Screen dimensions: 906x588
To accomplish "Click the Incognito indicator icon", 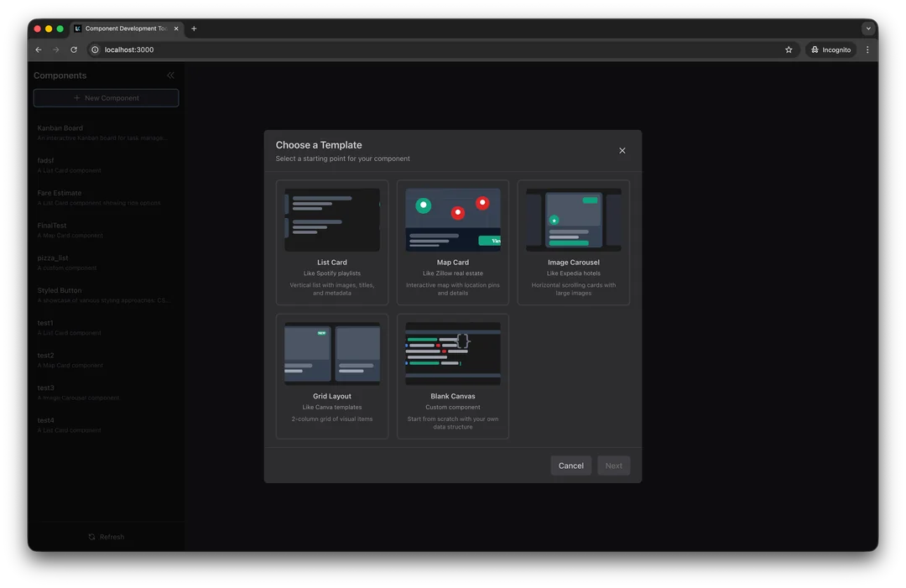I will click(814, 49).
